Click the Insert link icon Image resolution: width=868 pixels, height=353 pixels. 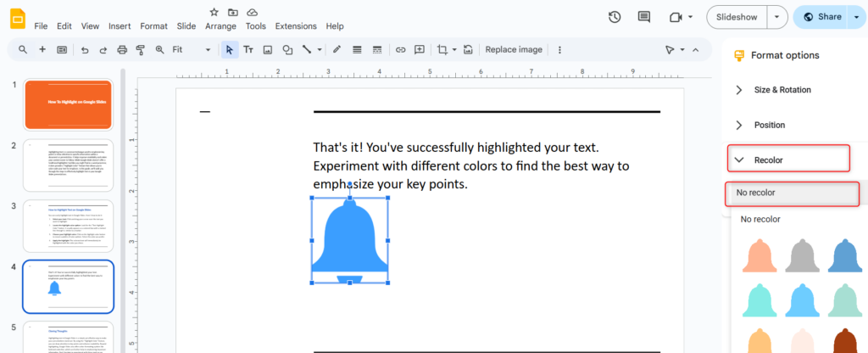[401, 50]
